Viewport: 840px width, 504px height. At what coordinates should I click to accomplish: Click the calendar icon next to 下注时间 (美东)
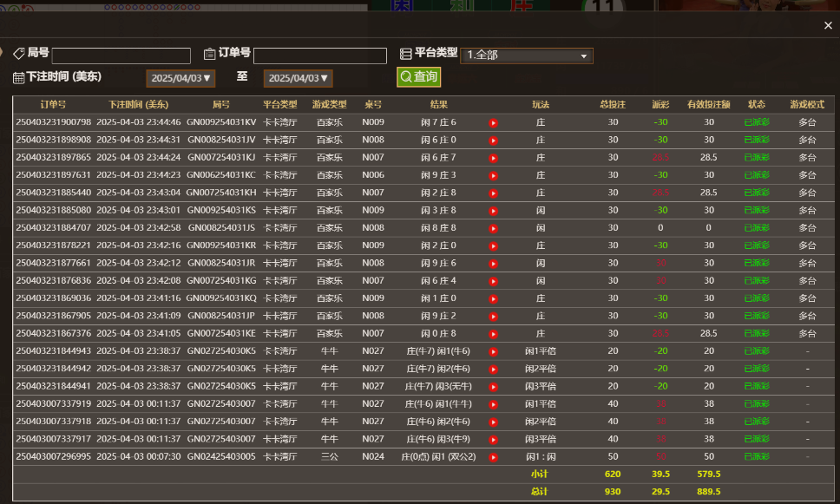[x=17, y=77]
